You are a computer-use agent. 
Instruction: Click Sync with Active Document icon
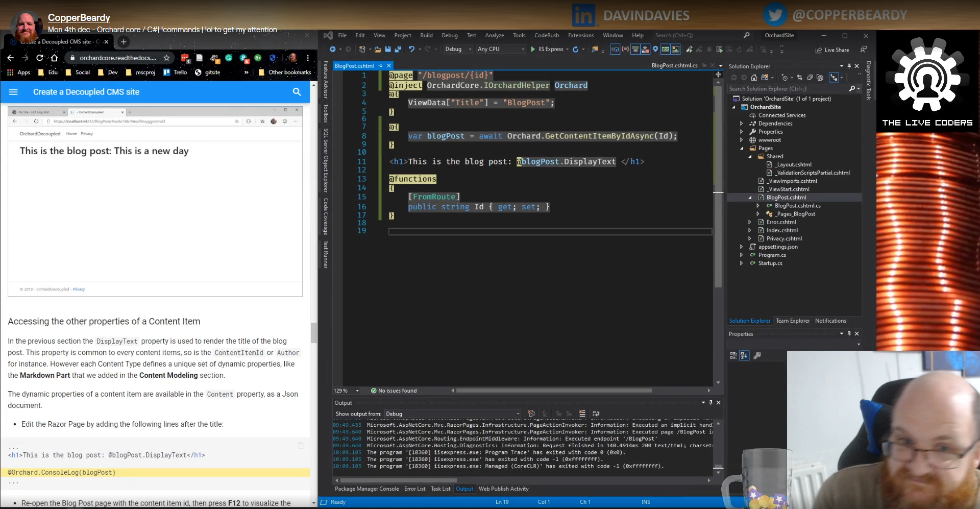point(800,78)
